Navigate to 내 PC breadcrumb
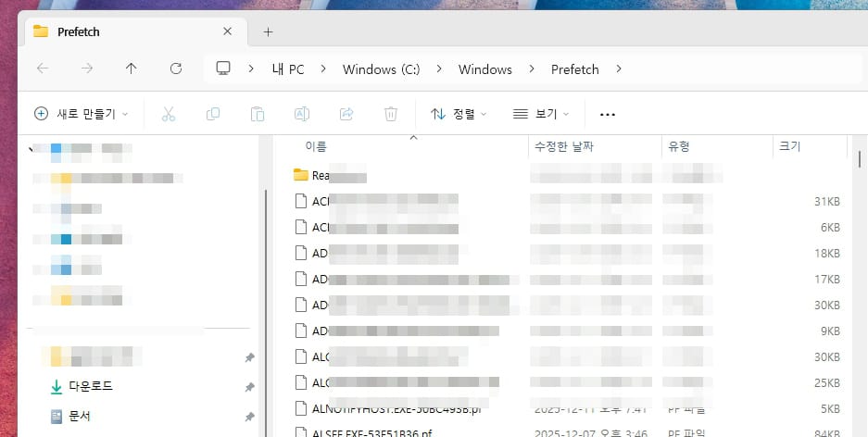The height and width of the screenshot is (437, 868). point(288,69)
